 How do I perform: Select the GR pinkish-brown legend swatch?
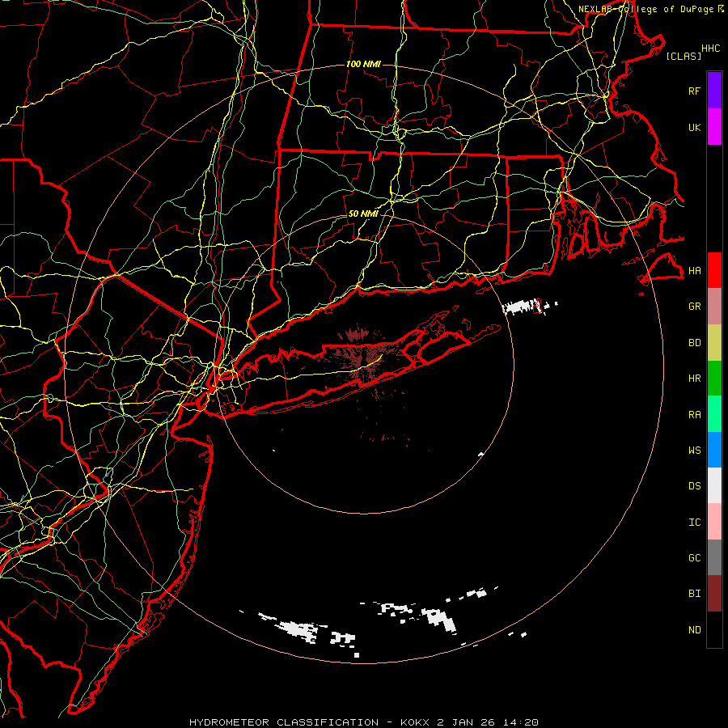pyautogui.click(x=714, y=307)
